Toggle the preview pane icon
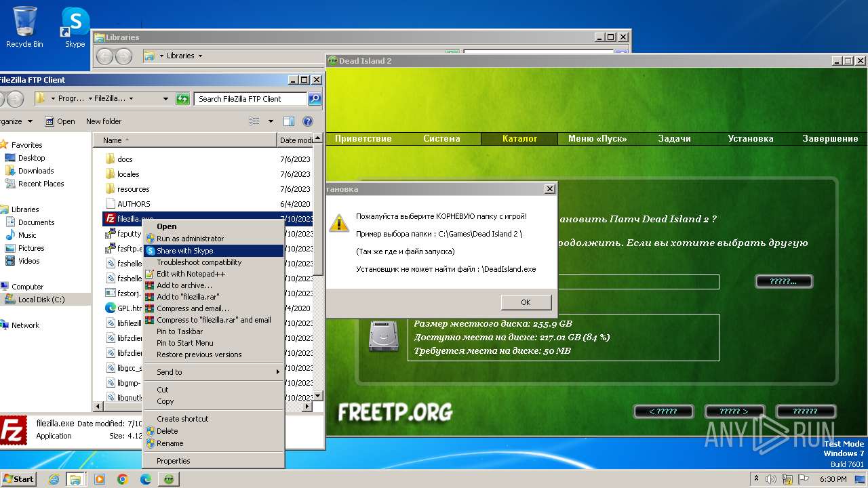This screenshot has height=488, width=868. tap(289, 121)
